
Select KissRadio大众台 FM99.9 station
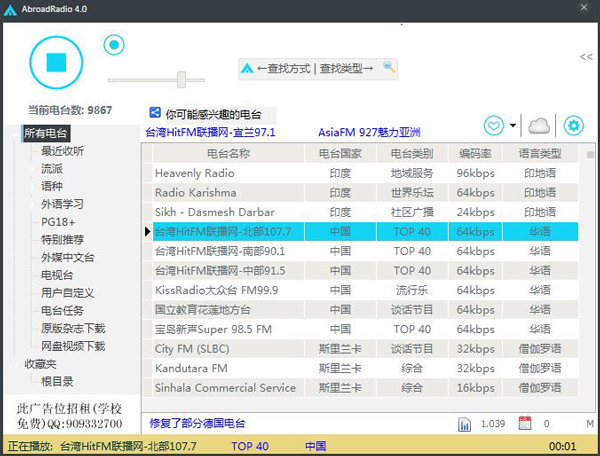(x=360, y=290)
